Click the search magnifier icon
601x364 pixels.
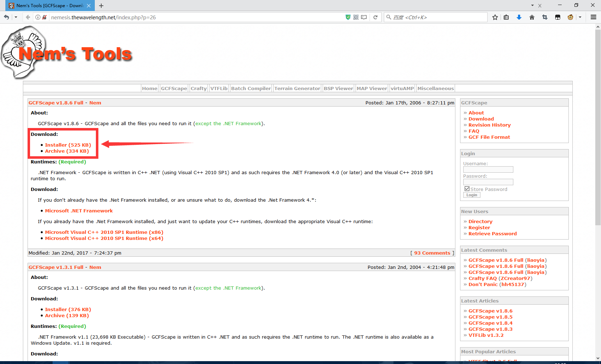pos(389,17)
